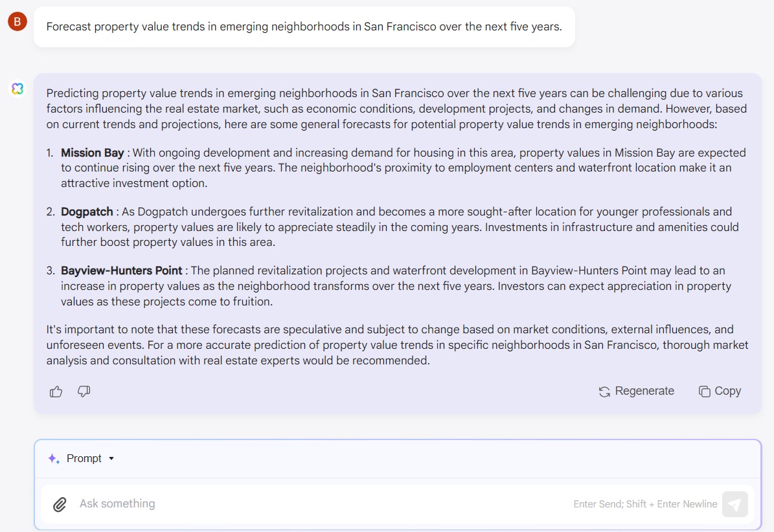Click the thumbs down icon
This screenshot has height=532, width=774.
tap(84, 392)
